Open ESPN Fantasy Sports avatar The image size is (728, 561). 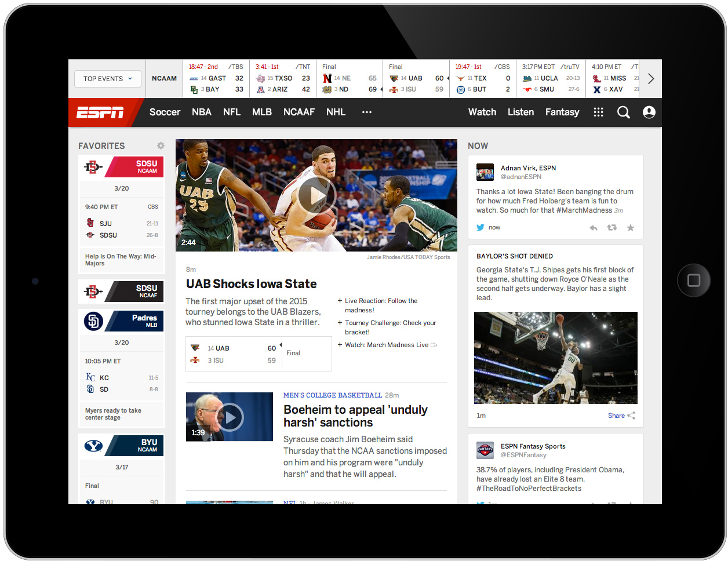(485, 450)
